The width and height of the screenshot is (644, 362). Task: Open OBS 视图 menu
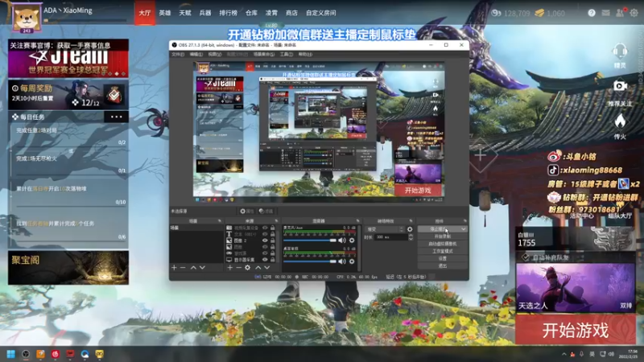click(x=214, y=54)
